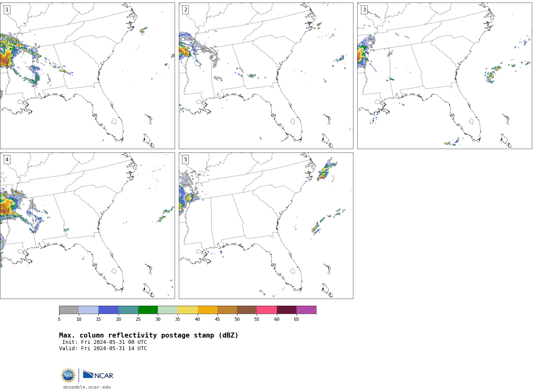The image size is (536, 392).
Task: Click the panel number 5 label
Action: point(186,160)
